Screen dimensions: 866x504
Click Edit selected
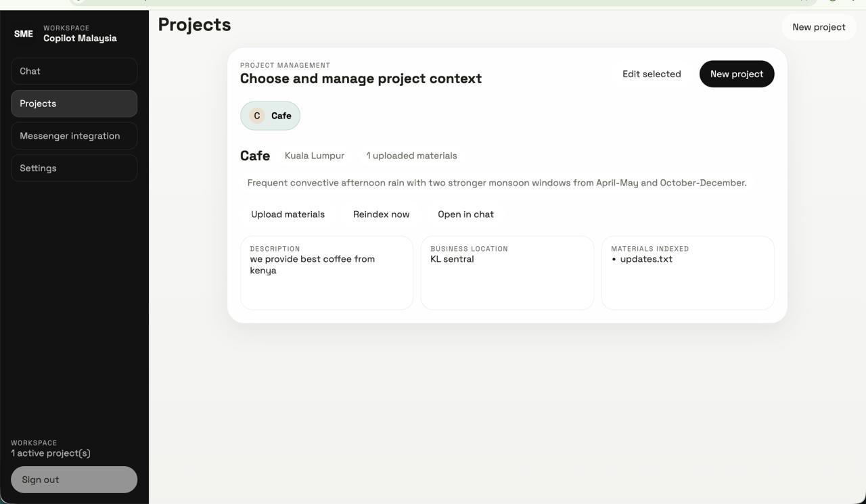coord(652,74)
